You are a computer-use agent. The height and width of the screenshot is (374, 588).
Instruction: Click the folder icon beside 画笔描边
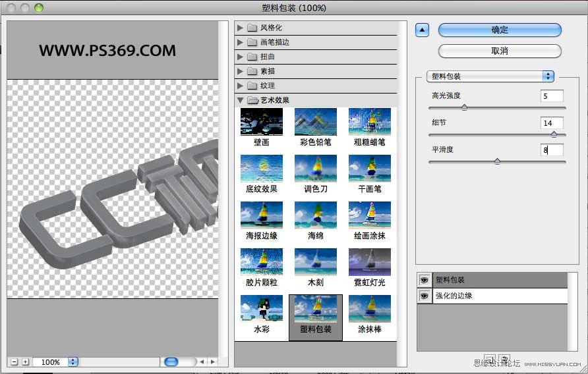(x=252, y=42)
